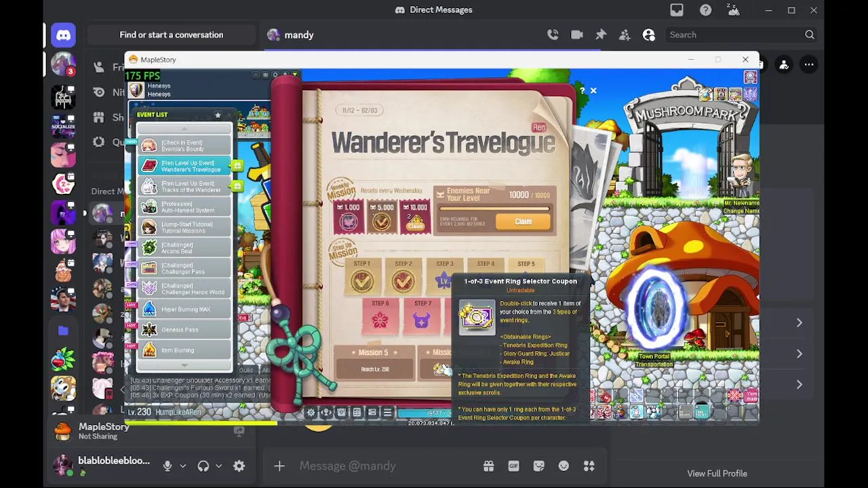Toggle the Event List star favorite

pos(218,115)
